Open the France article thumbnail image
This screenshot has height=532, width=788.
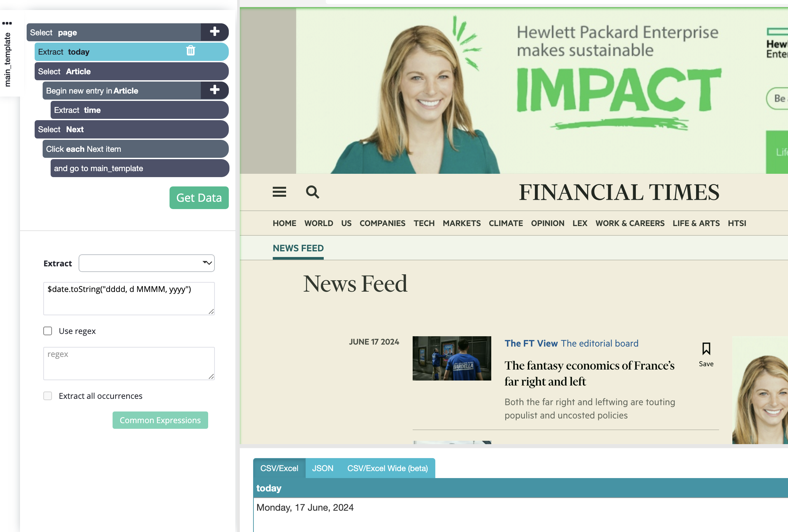click(451, 358)
